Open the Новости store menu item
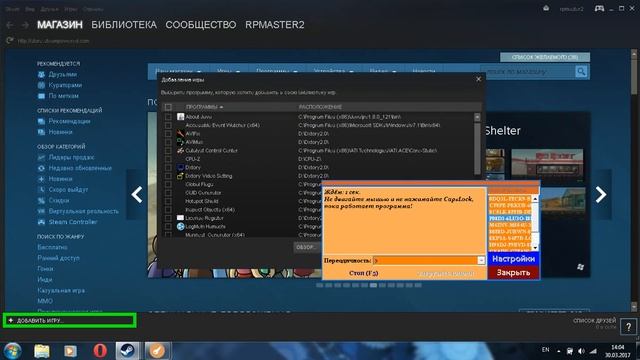640x360 pixels. click(423, 71)
